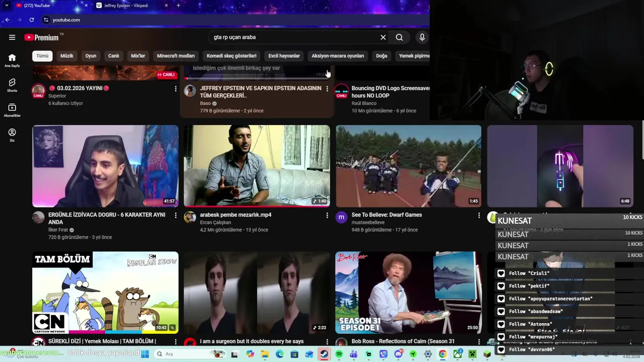Play the Bob Ross Season 31 thumbnail
Image resolution: width=644 pixels, height=362 pixels.
pyautogui.click(x=408, y=293)
